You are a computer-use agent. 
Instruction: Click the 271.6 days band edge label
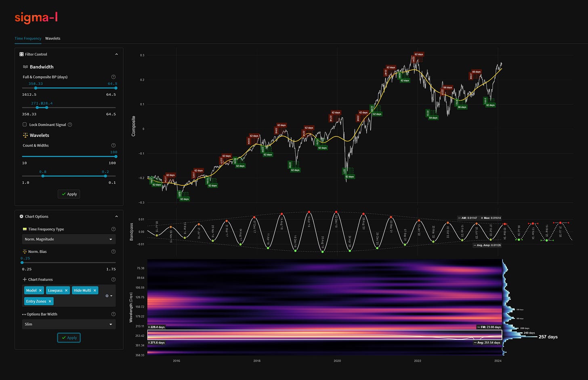click(157, 342)
